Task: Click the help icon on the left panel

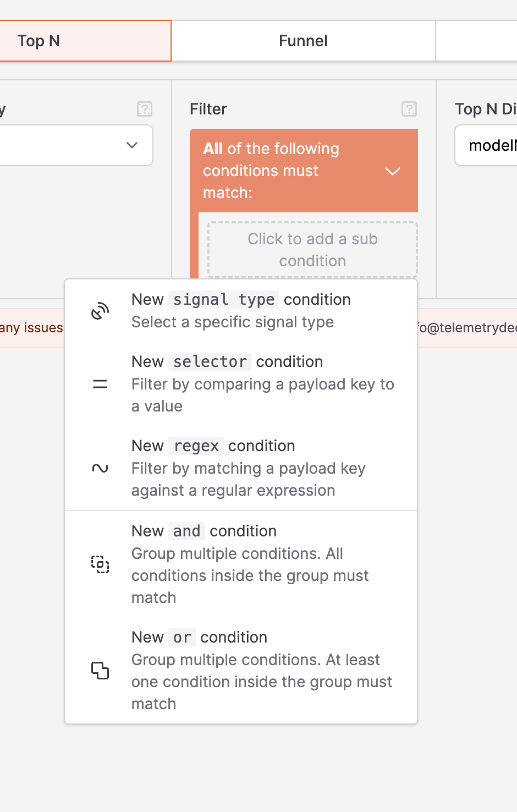Action: pos(144,109)
